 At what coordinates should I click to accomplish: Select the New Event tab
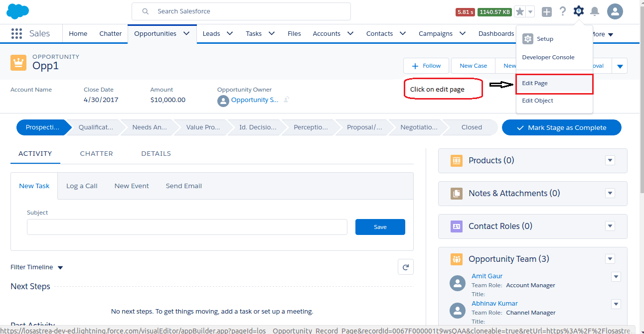point(132,186)
